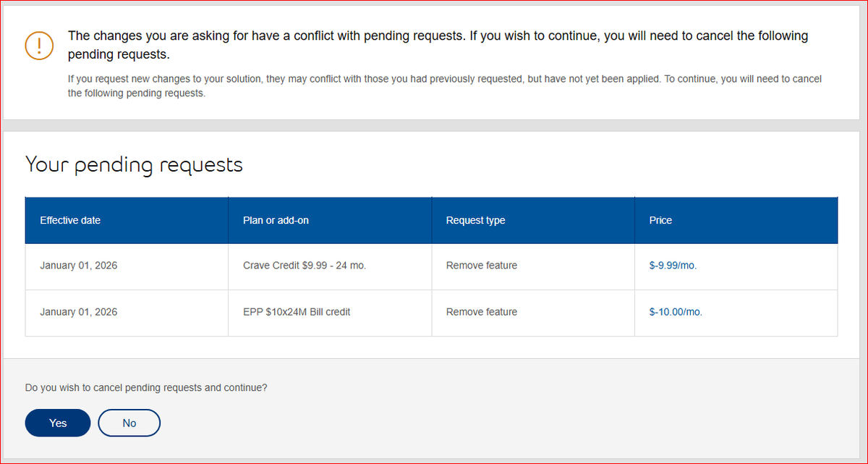This screenshot has height=464, width=868.
Task: Click the Your pending requests heading
Action: coord(134,165)
